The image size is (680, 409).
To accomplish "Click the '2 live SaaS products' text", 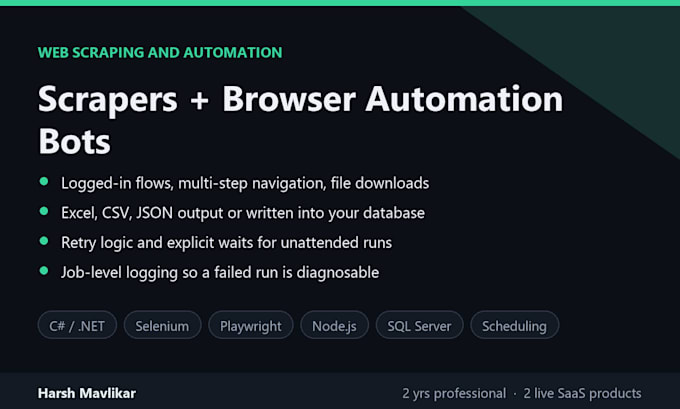I will 582,393.
